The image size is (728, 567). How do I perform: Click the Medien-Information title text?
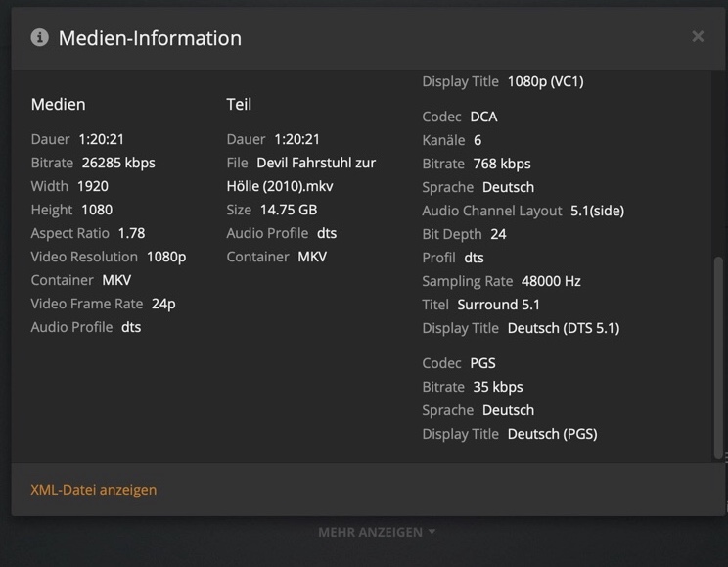(150, 38)
